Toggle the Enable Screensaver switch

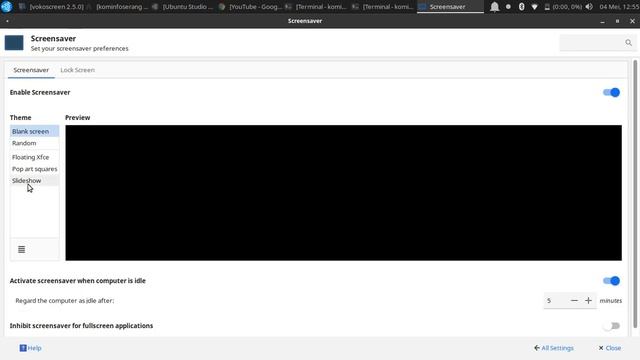[611, 92]
